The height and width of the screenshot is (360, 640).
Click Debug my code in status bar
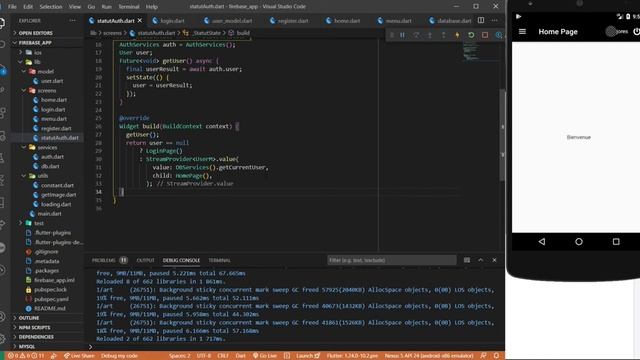click(119, 356)
